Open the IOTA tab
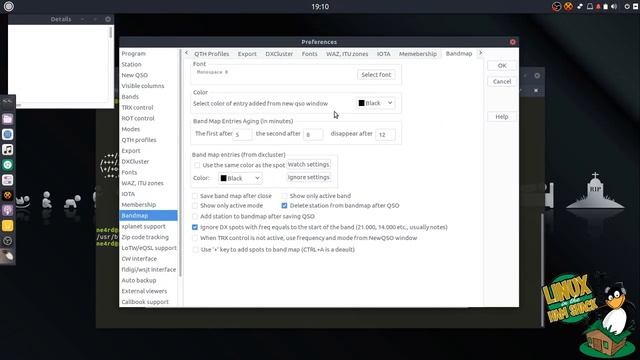The image size is (640, 360). click(383, 54)
